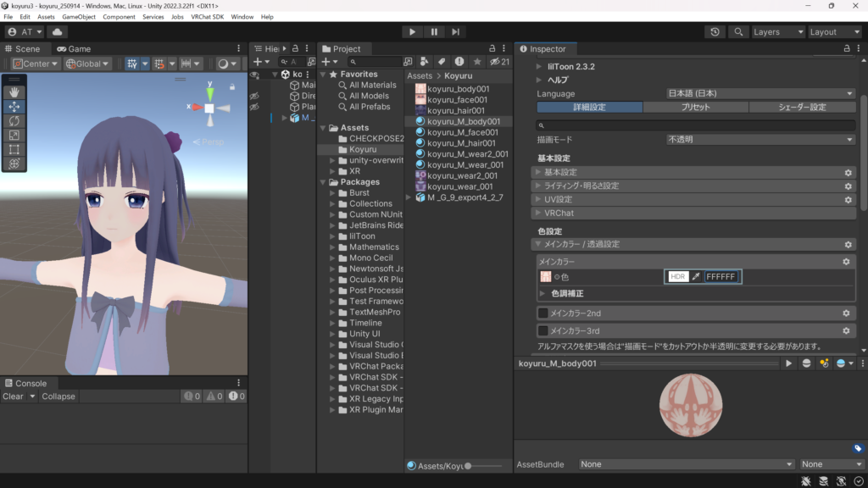
Task: Enable the メインカラー3rd checkbox
Action: pos(542,330)
